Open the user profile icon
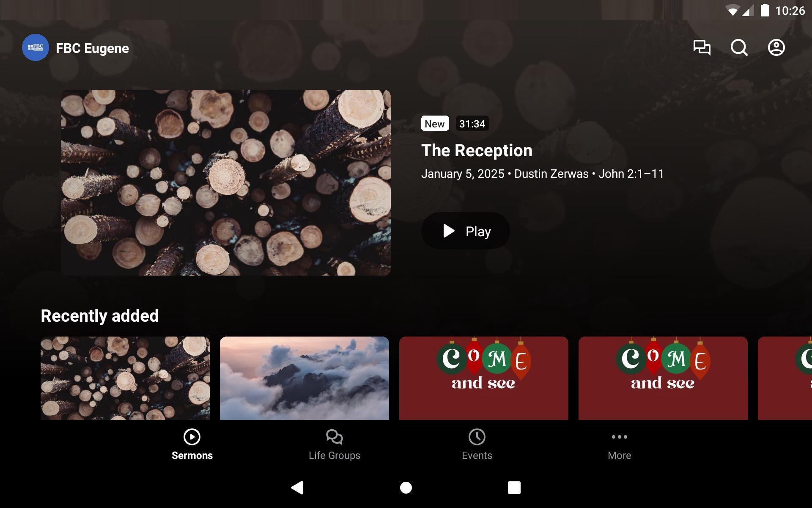The image size is (812, 508). [776, 47]
